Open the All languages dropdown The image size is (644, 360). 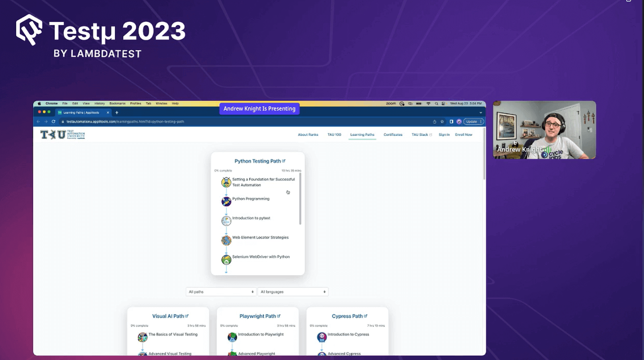click(x=293, y=292)
